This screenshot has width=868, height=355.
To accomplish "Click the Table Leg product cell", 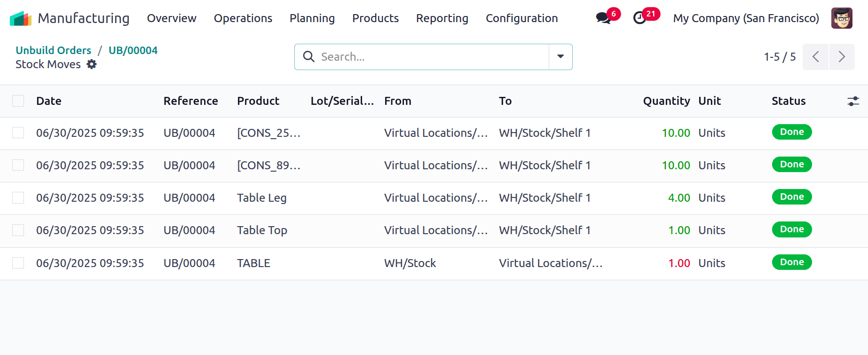I will click(261, 198).
